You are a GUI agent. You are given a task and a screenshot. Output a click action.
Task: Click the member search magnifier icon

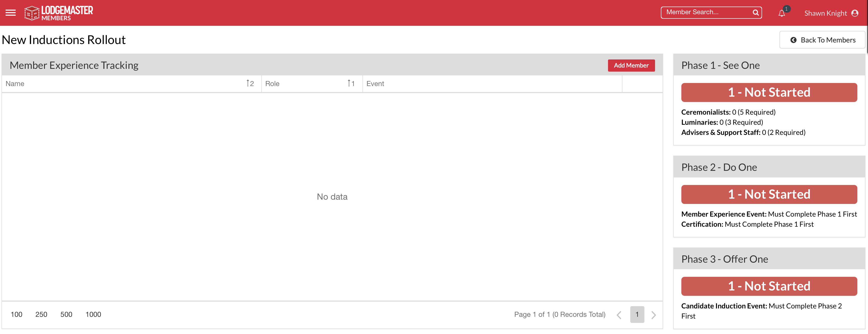pos(755,12)
